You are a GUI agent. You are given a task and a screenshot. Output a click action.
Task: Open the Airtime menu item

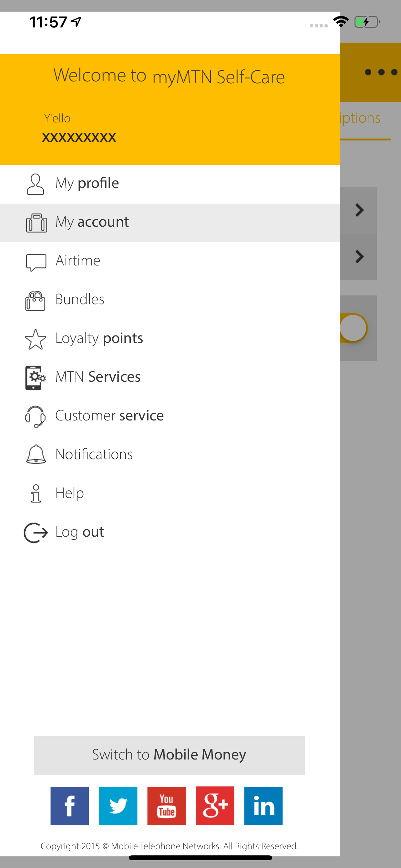coord(170,262)
